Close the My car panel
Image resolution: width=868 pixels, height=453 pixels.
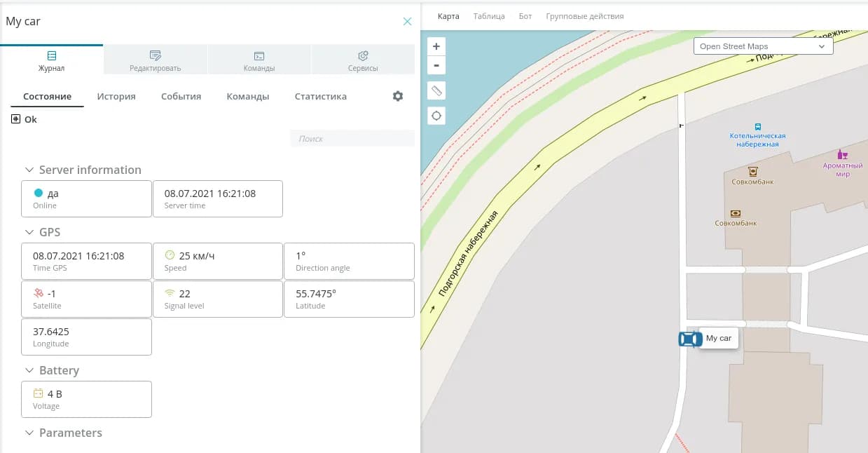click(x=407, y=22)
